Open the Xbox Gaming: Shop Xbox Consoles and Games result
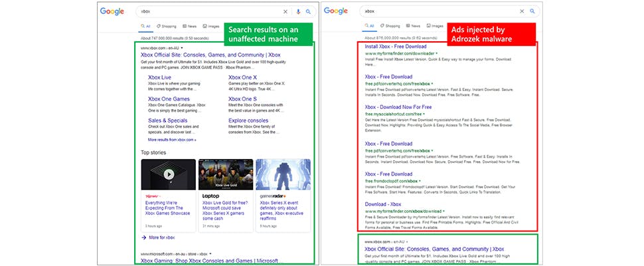644x266 pixels. point(212,261)
